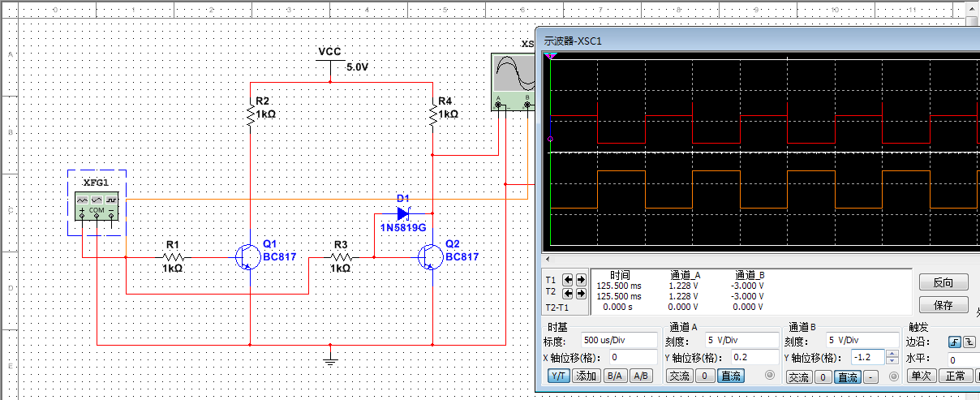Set channel B coupling to 直流 (DC)

click(x=847, y=377)
